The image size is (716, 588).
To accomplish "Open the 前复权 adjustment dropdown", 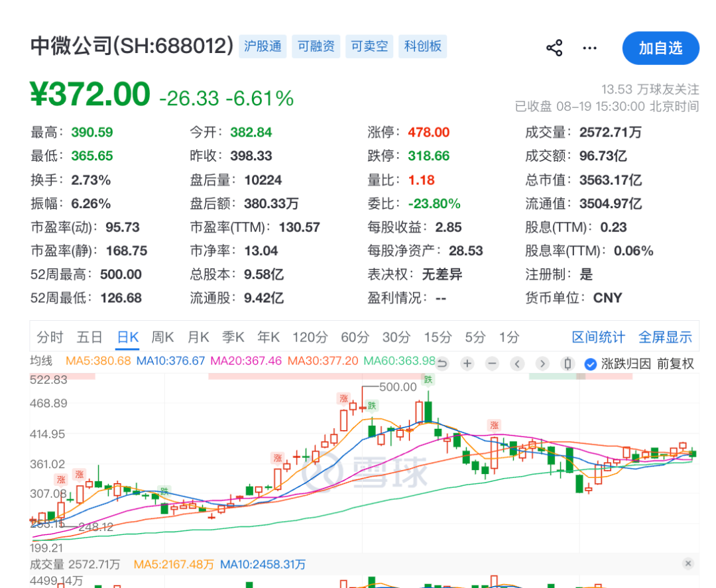I will (676, 364).
